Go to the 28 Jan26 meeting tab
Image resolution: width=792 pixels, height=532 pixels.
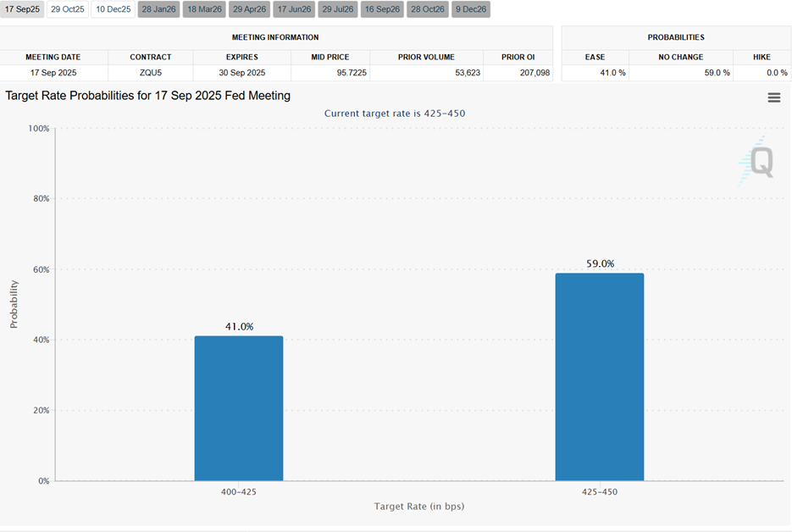(x=158, y=9)
